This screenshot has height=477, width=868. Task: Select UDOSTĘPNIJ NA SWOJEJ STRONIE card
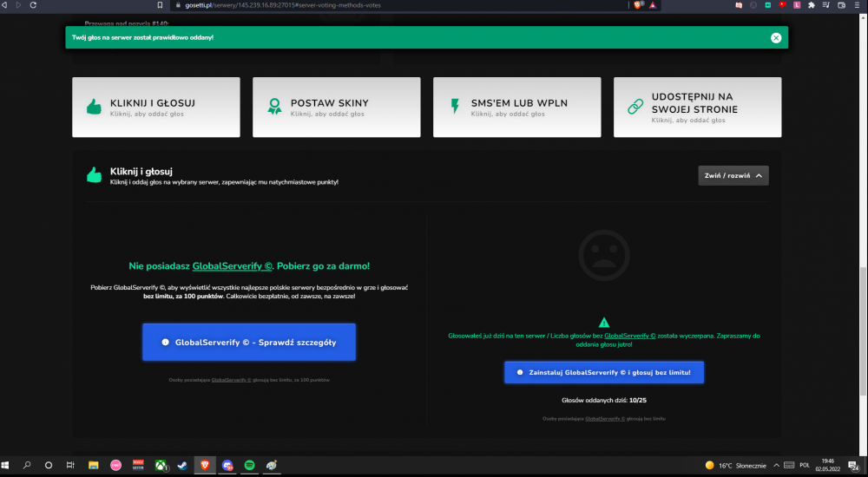698,108
